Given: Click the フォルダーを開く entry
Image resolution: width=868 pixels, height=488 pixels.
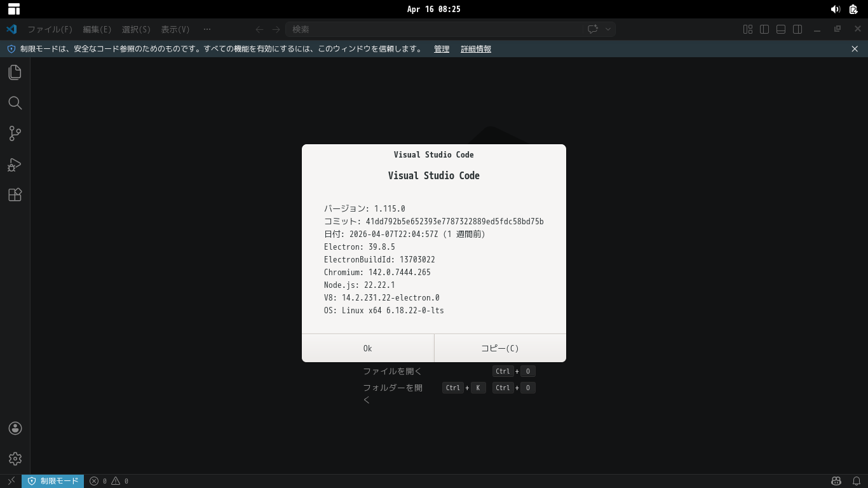Looking at the screenshot, I should click(x=393, y=393).
